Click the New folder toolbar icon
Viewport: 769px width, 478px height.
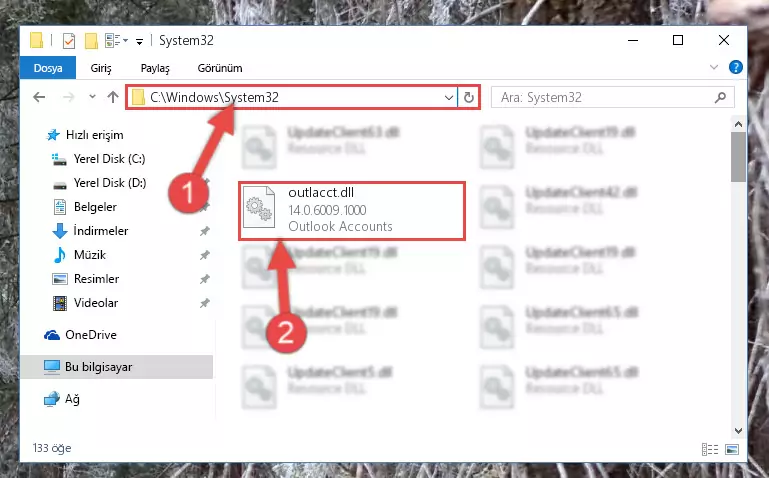91,41
